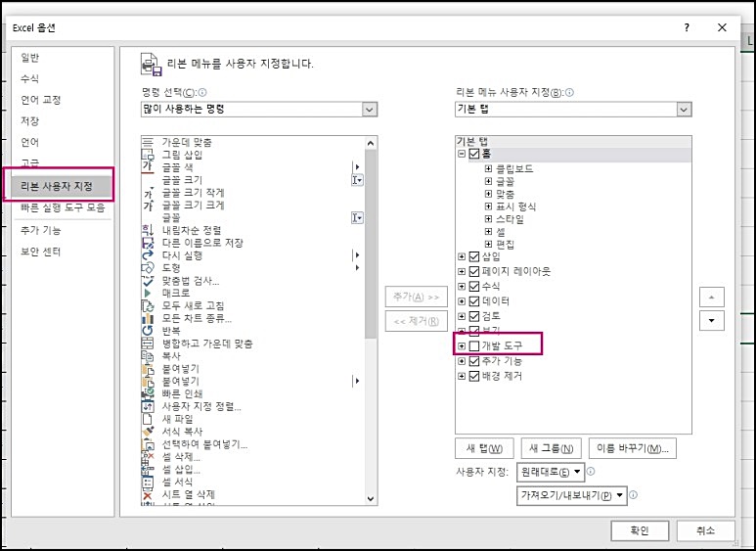Click command list scrollbar up arrow
Viewport: 756px width, 551px height.
pyautogui.click(x=371, y=143)
